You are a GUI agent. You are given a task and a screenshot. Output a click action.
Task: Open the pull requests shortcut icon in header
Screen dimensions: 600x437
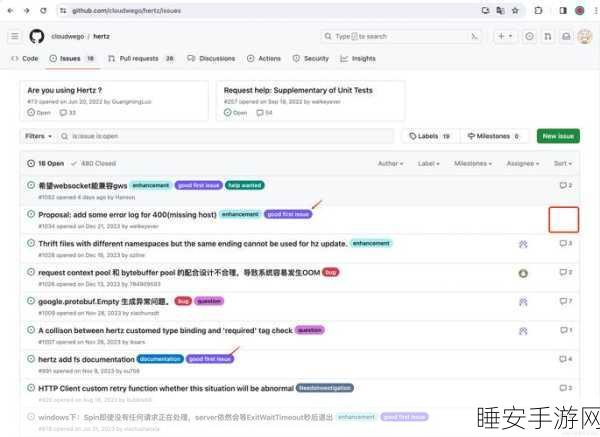point(548,36)
